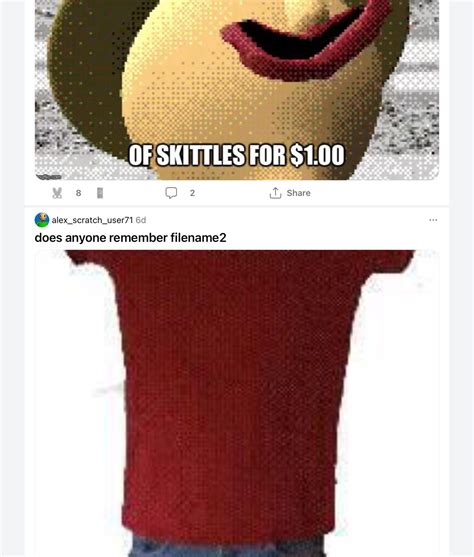Click the 6d post timestamp
474x557 pixels.
click(x=141, y=220)
